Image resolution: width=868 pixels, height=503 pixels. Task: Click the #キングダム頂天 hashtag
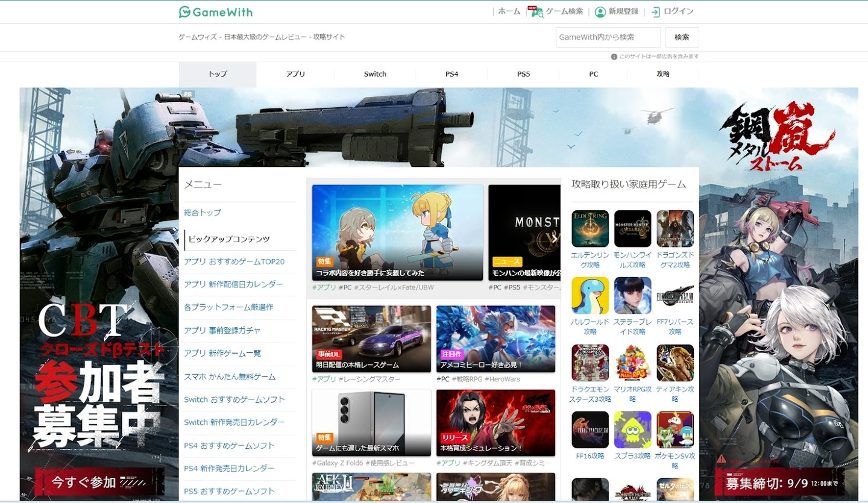click(488, 463)
